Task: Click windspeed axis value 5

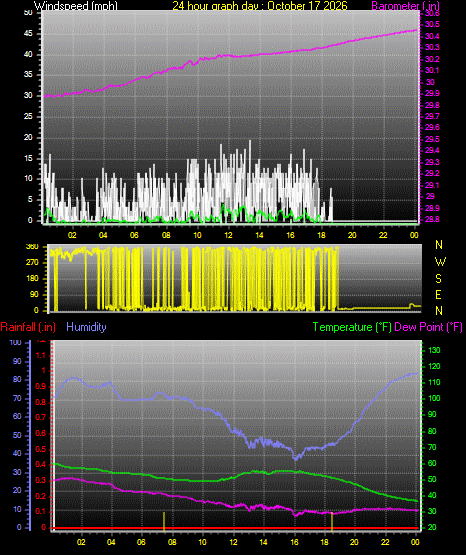Action: pyautogui.click(x=30, y=199)
